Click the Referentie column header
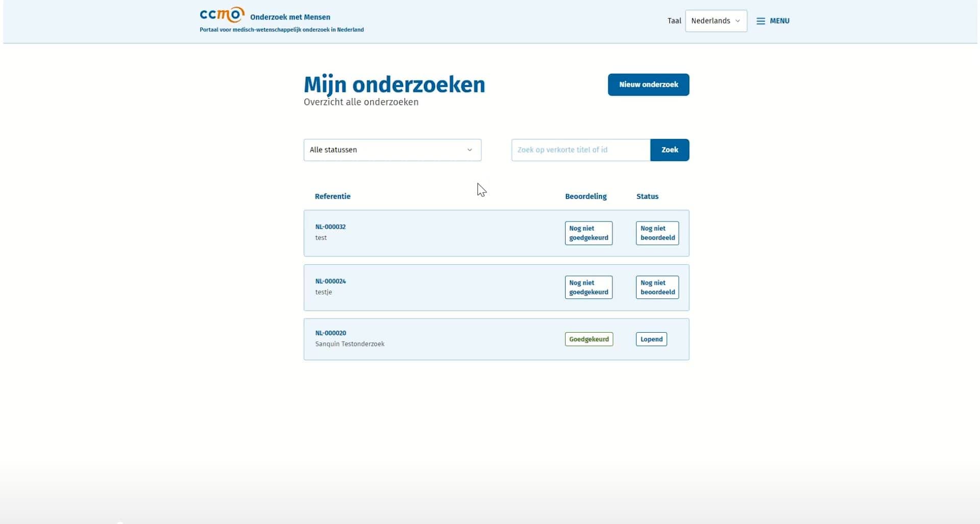Screen dimensions: 980x524 (x=332, y=196)
